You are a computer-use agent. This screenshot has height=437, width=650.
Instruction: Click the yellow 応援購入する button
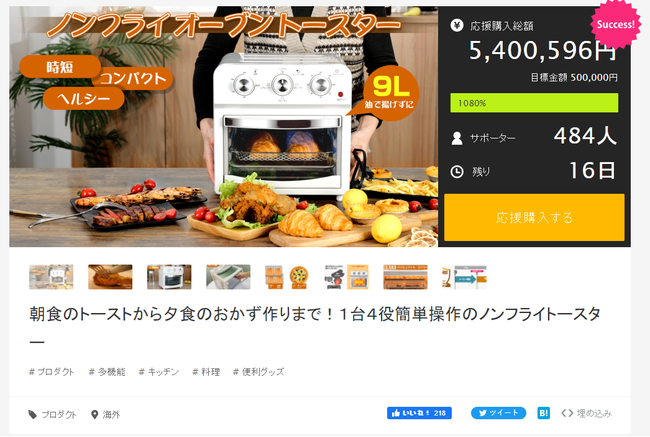[x=534, y=217]
